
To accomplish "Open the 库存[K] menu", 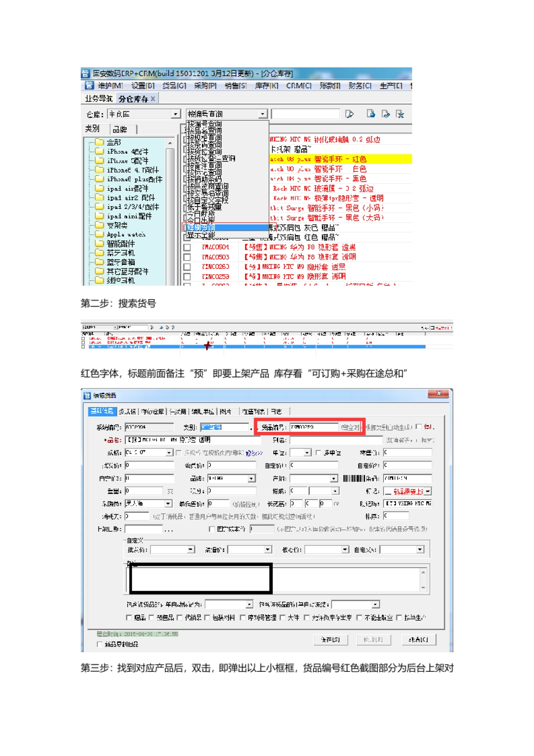I will pyautogui.click(x=266, y=85).
